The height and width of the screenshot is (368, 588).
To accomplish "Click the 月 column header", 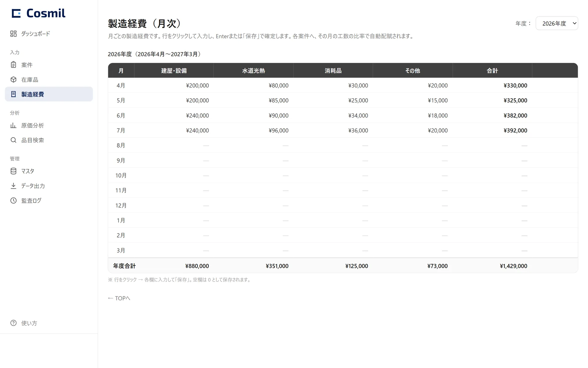I will 121,71.
